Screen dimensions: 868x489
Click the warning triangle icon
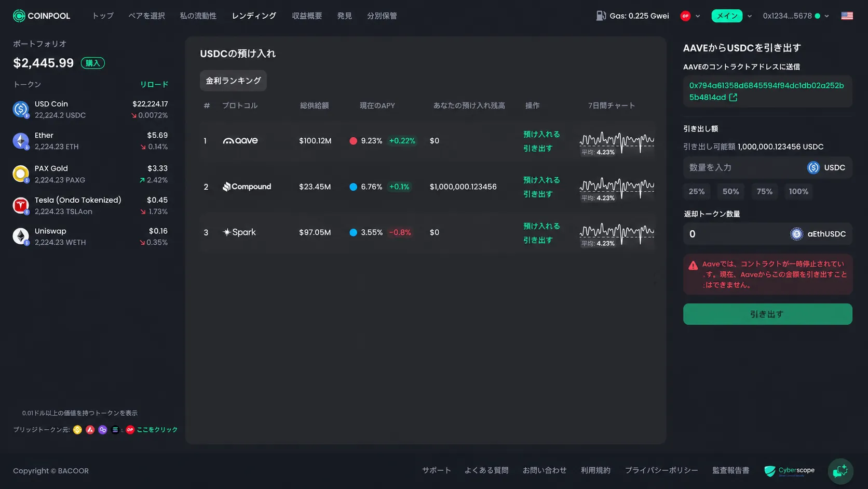693,266
